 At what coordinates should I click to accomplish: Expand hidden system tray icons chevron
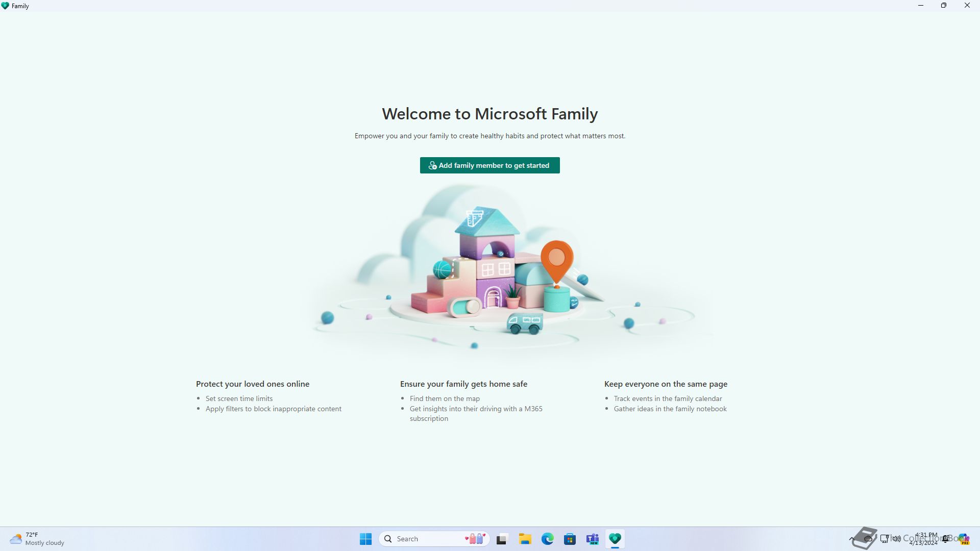[851, 539]
